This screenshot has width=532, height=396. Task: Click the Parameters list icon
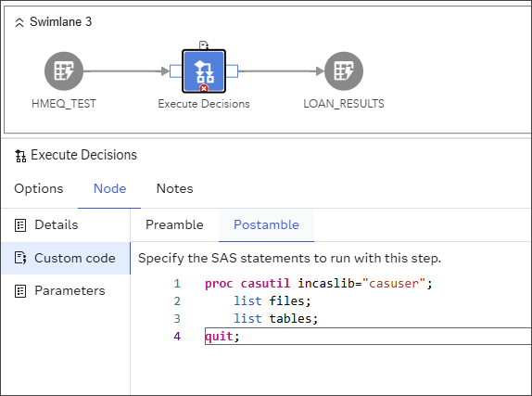[20, 291]
